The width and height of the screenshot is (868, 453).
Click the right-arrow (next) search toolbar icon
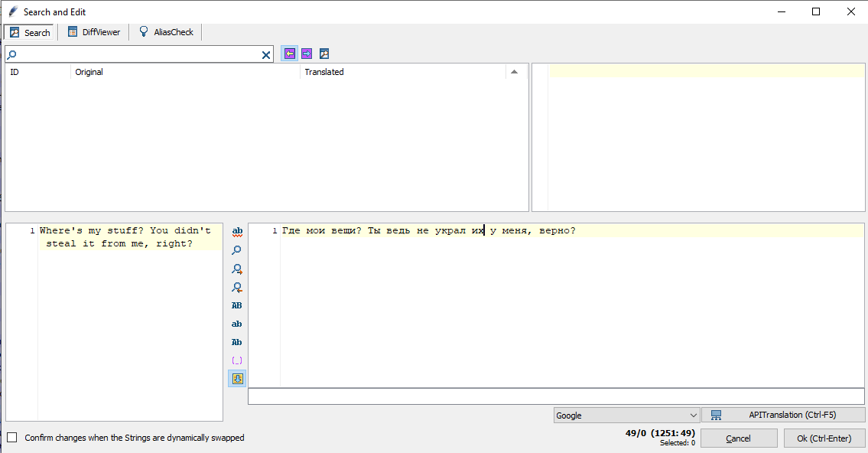307,54
